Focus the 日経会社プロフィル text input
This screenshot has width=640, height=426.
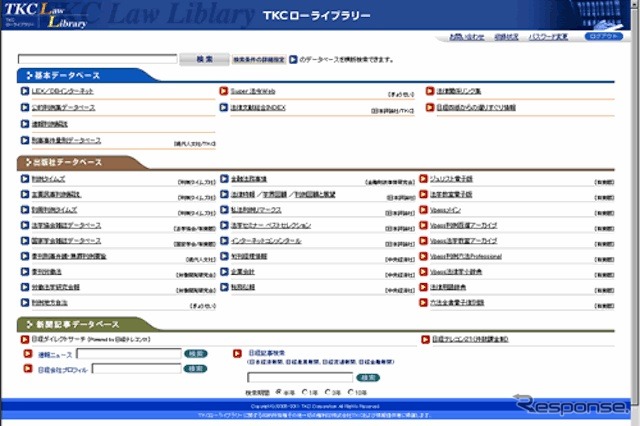pyautogui.click(x=137, y=369)
